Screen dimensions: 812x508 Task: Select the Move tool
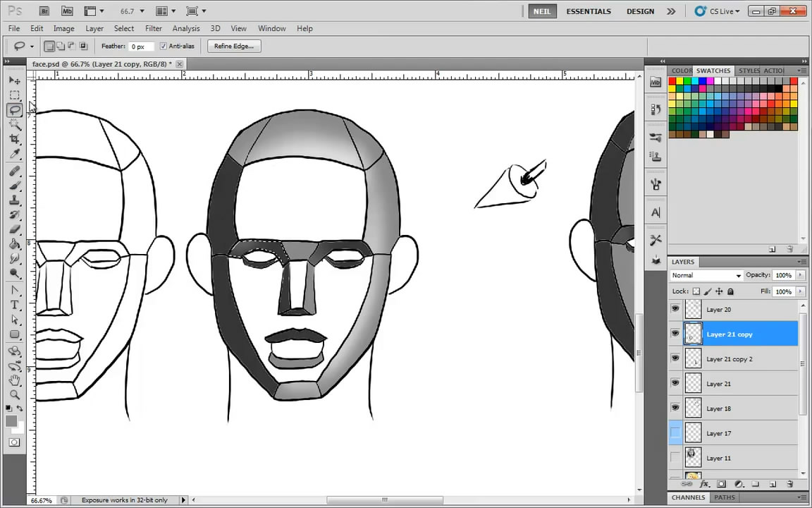pos(14,80)
